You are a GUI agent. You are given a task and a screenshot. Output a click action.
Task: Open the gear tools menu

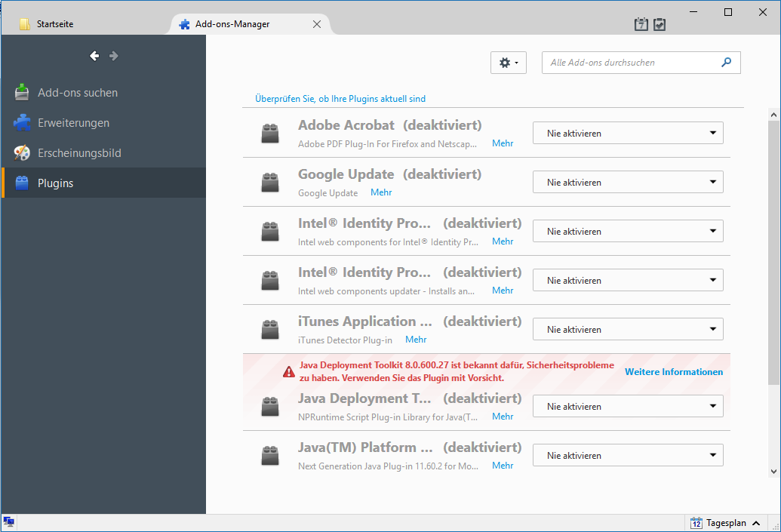tap(508, 63)
